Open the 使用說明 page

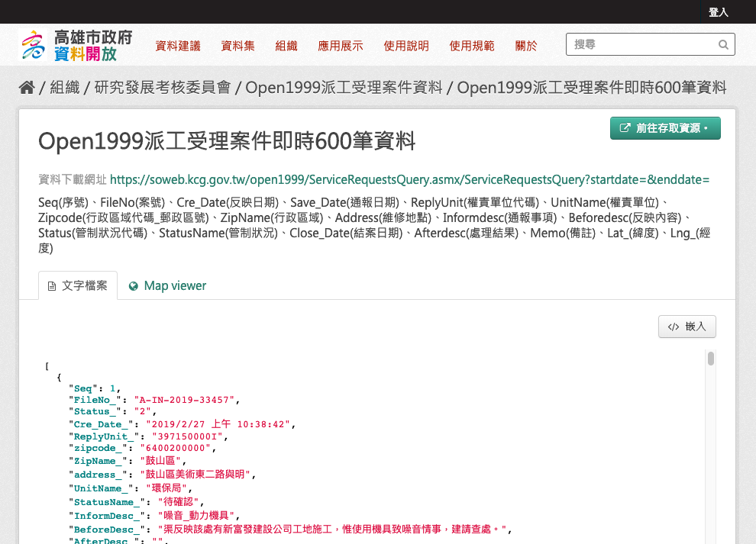406,46
